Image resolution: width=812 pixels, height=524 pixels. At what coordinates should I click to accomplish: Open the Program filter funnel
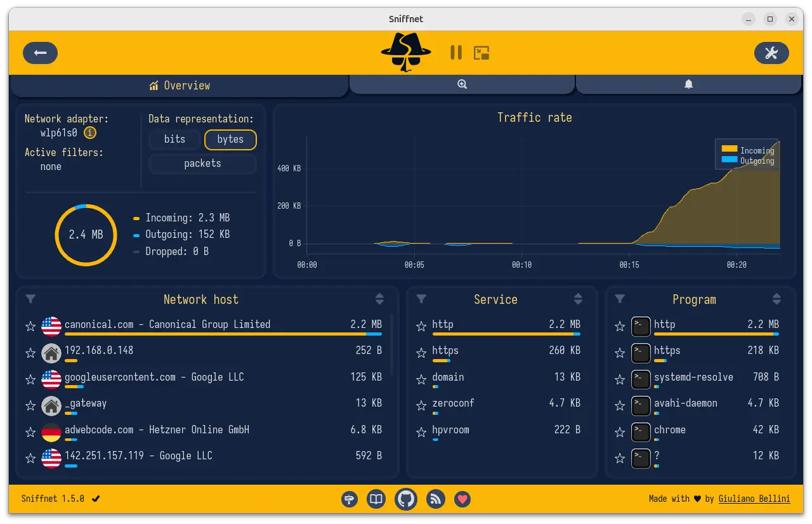click(620, 299)
